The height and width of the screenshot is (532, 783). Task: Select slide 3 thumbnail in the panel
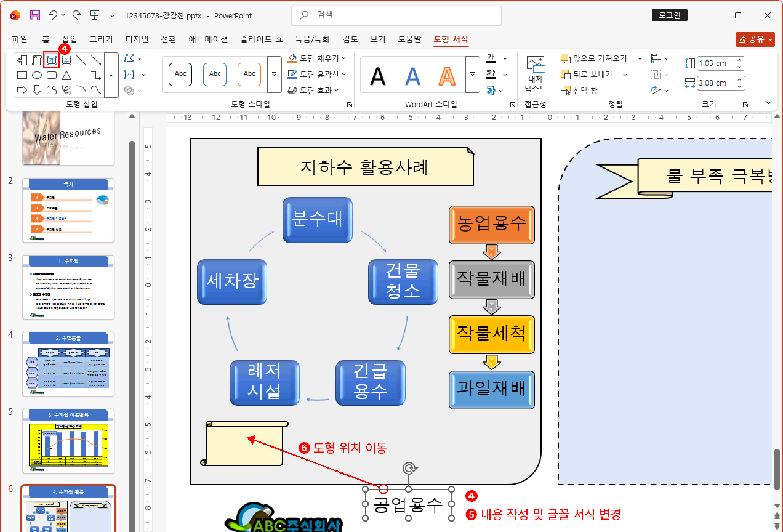[x=68, y=287]
